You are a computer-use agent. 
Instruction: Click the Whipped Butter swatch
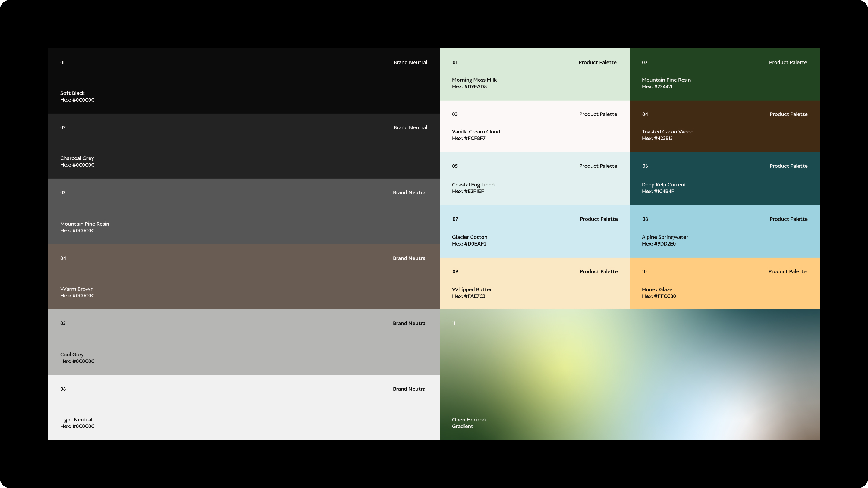pyautogui.click(x=535, y=283)
